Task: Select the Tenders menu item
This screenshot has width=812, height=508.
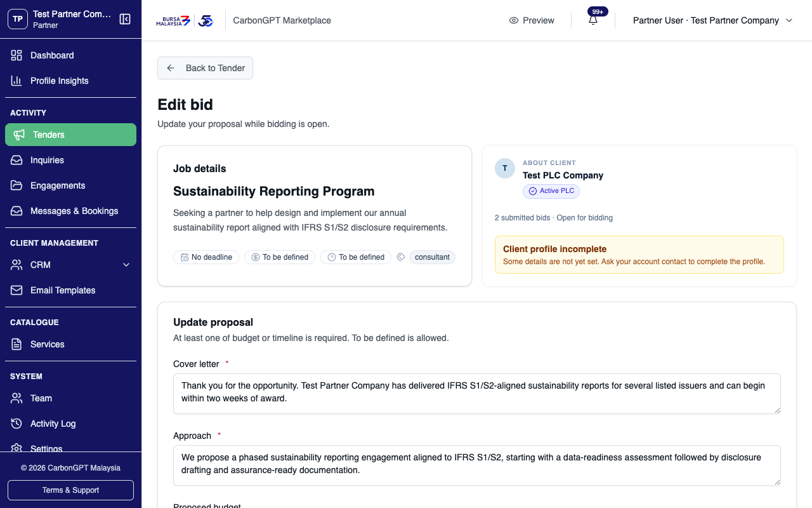Action: click(70, 135)
